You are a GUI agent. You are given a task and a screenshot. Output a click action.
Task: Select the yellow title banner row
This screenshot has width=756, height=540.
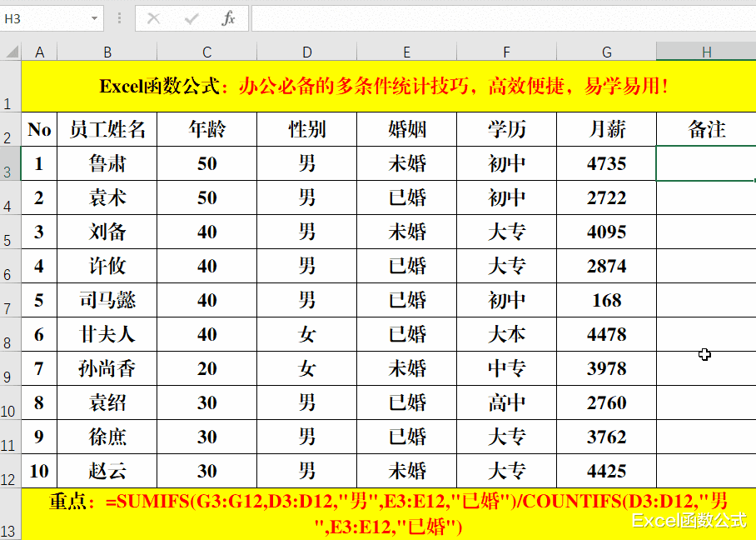[375, 87]
